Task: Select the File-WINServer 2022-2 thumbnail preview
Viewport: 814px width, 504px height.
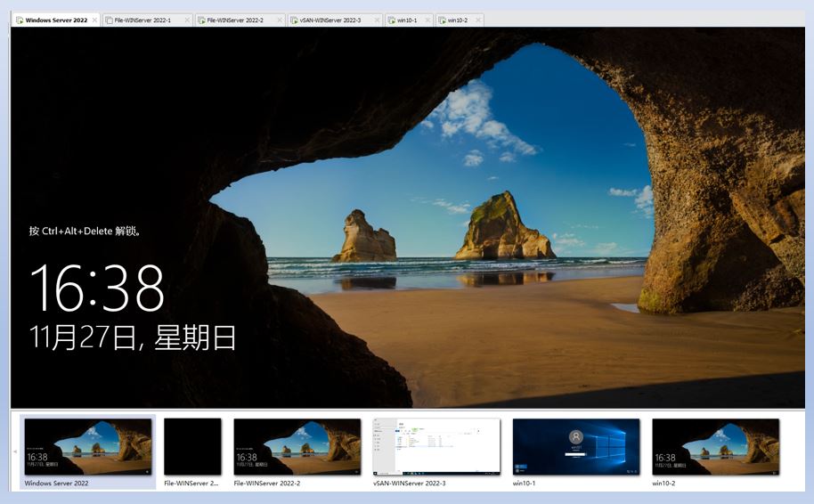Action: 297,446
